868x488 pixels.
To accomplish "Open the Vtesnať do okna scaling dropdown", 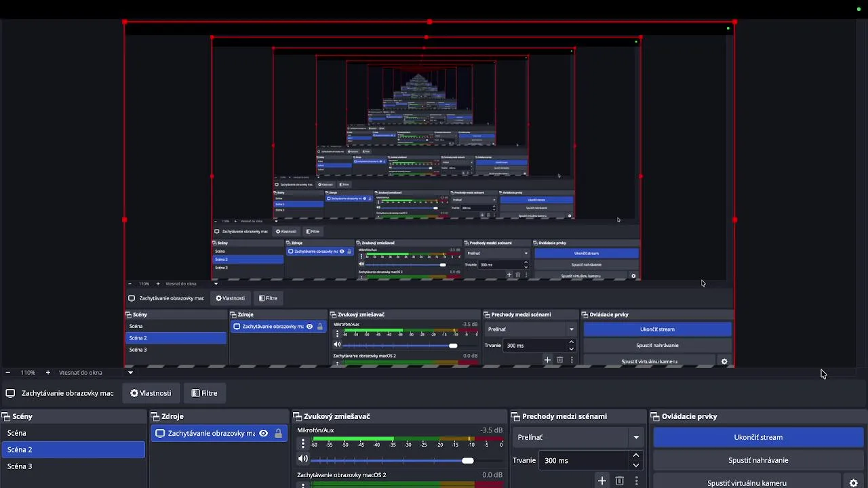I will tap(130, 372).
